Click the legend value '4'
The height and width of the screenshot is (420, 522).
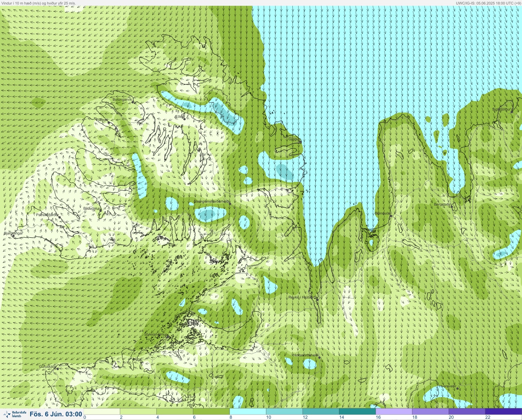[158, 417]
